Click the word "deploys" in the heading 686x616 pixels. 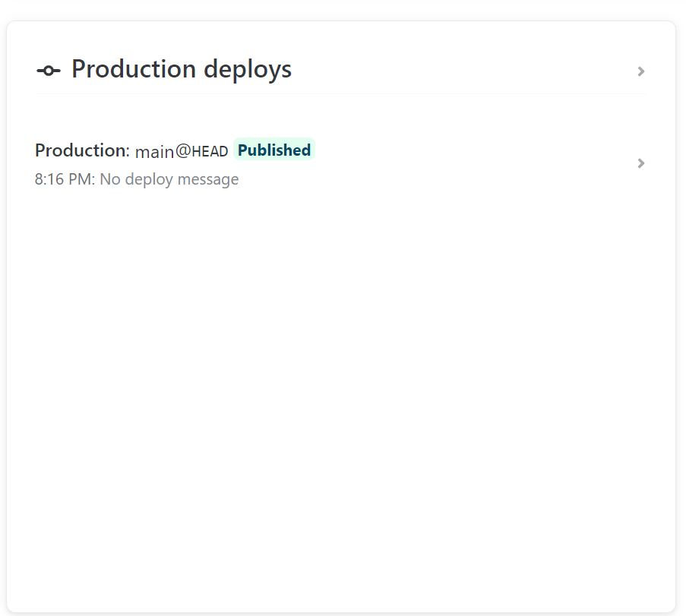248,69
